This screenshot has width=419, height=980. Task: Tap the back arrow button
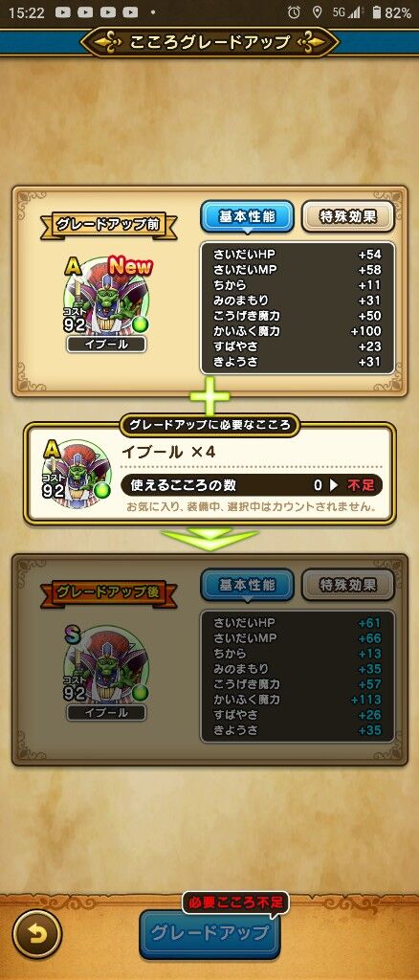coord(37,935)
